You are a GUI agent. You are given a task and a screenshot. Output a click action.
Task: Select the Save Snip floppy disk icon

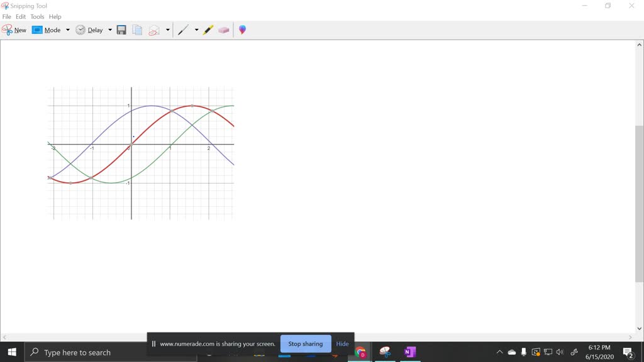[121, 30]
